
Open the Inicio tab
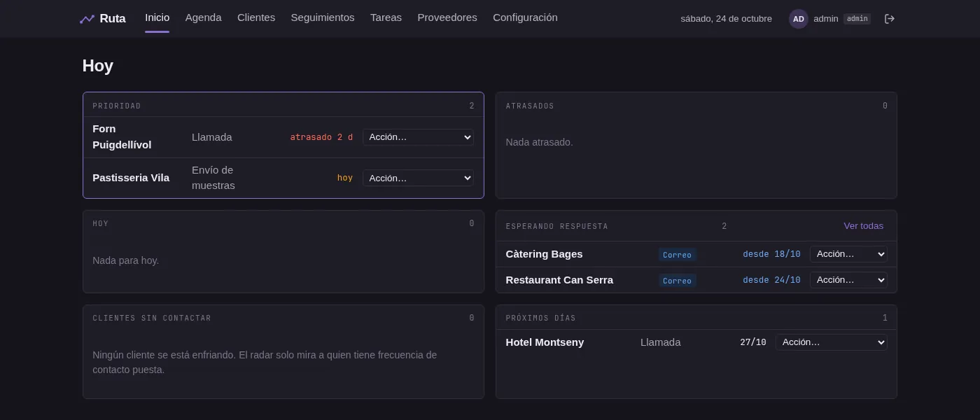(x=157, y=17)
